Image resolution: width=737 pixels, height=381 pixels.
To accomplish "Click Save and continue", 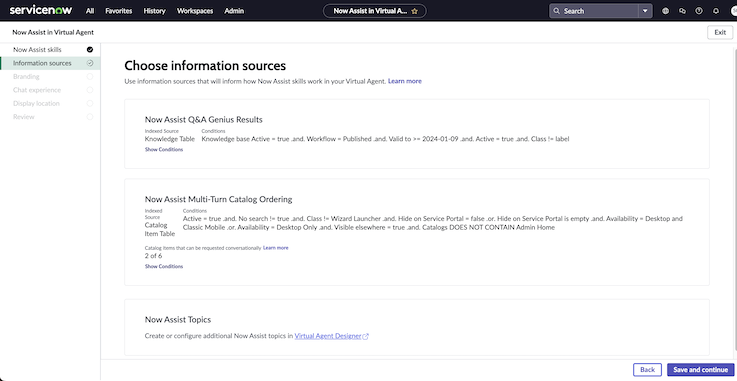I will point(700,370).
